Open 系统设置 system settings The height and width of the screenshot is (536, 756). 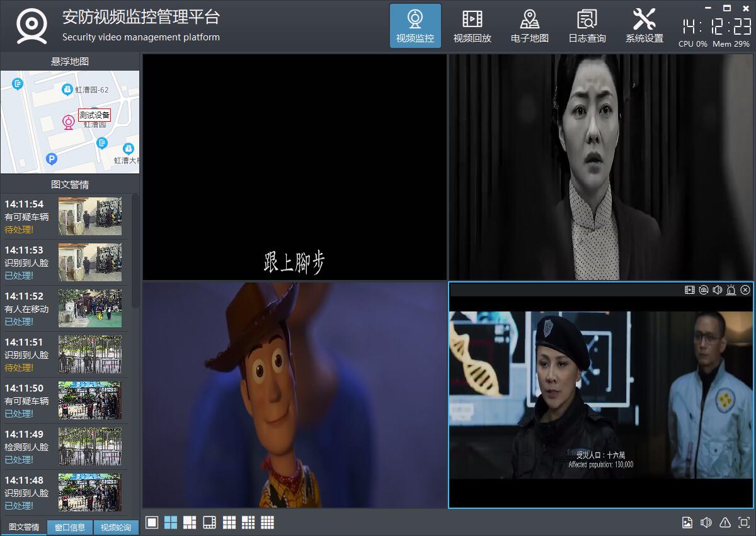coord(644,26)
